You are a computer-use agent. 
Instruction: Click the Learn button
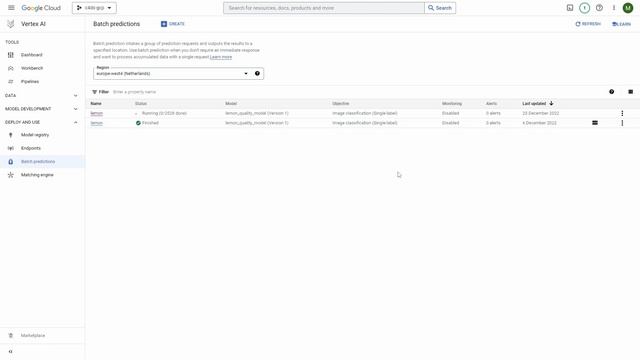(x=621, y=24)
